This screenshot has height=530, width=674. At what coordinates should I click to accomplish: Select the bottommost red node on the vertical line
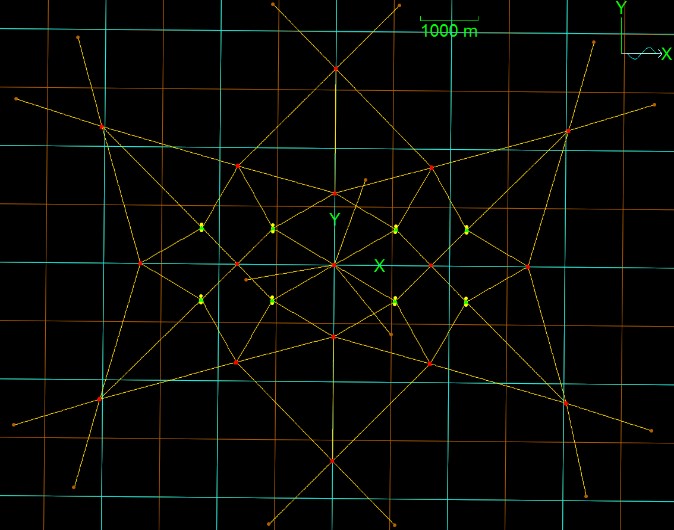332,461
